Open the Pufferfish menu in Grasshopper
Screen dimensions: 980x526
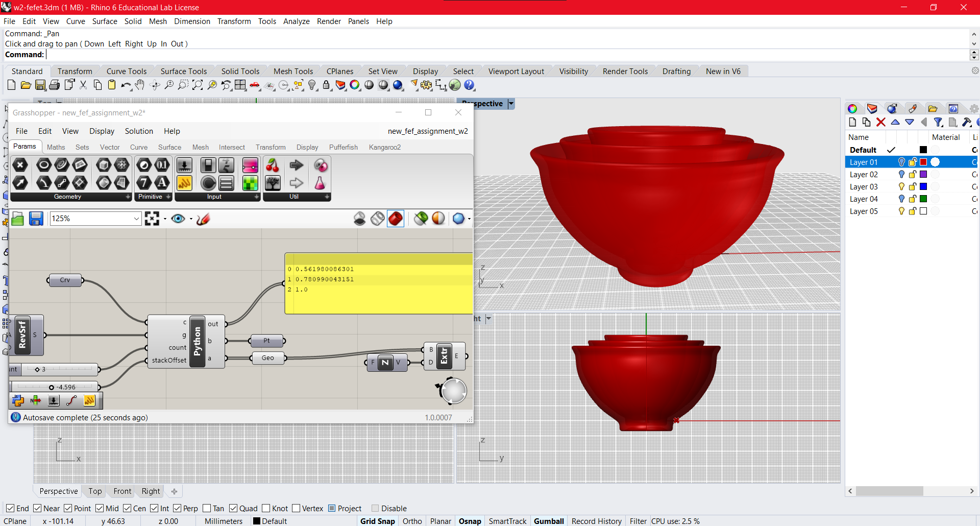343,148
